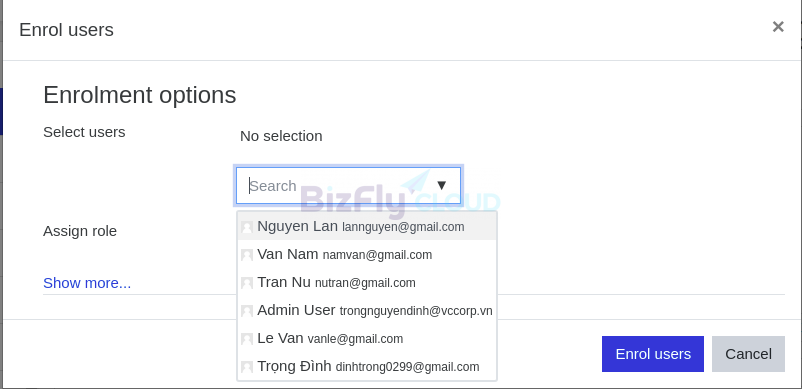Click the Assign role label
Image resolution: width=802 pixels, height=389 pixels.
(x=80, y=231)
